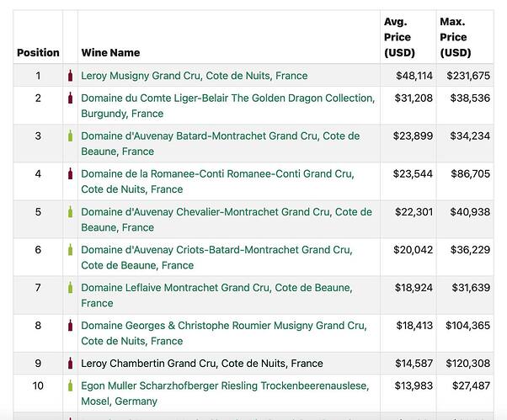Click white bottle icon for Criots-Batard-Montrachet row
Screen dimensions: 507x420
(71, 250)
